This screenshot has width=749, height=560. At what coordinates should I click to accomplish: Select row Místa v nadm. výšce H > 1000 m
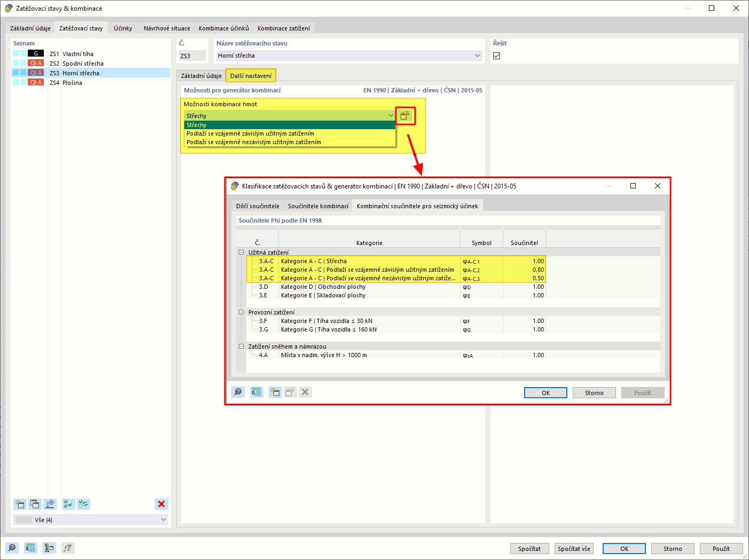click(x=396, y=355)
